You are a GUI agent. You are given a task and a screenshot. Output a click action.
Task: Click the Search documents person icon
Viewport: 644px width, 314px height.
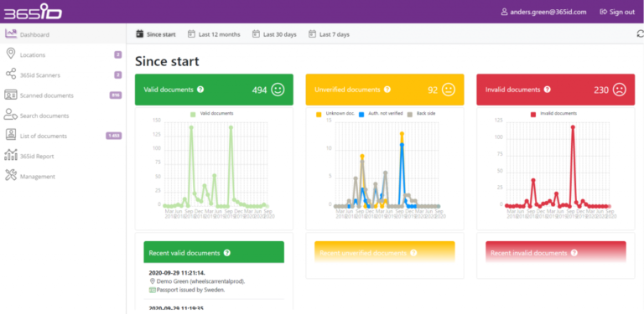pyautogui.click(x=10, y=115)
